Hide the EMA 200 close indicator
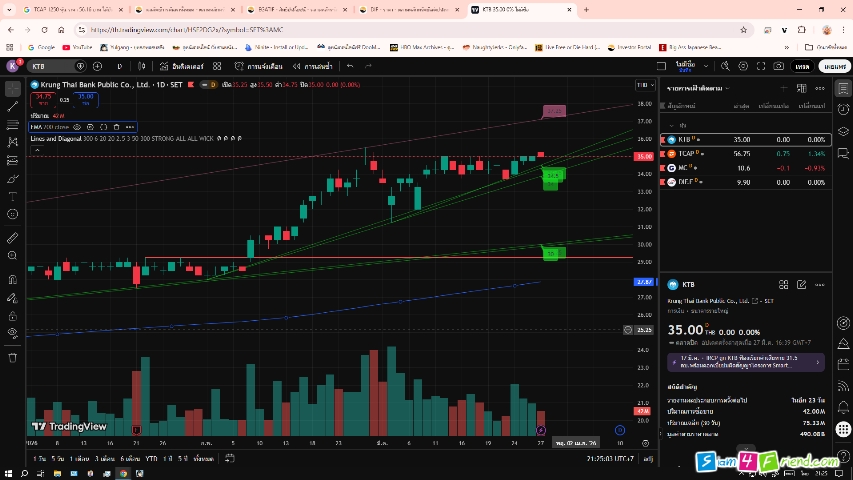The height and width of the screenshot is (480, 853). click(77, 127)
